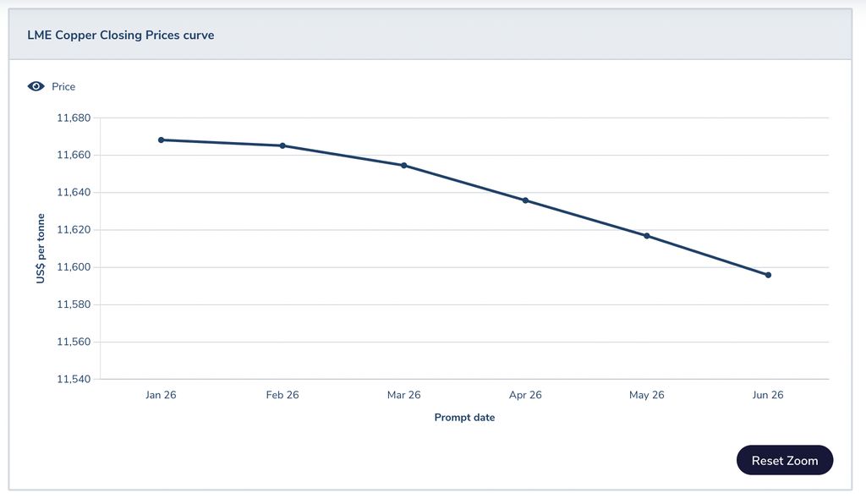Click the Reset Zoom button
The height and width of the screenshot is (504, 866).
pos(785,461)
